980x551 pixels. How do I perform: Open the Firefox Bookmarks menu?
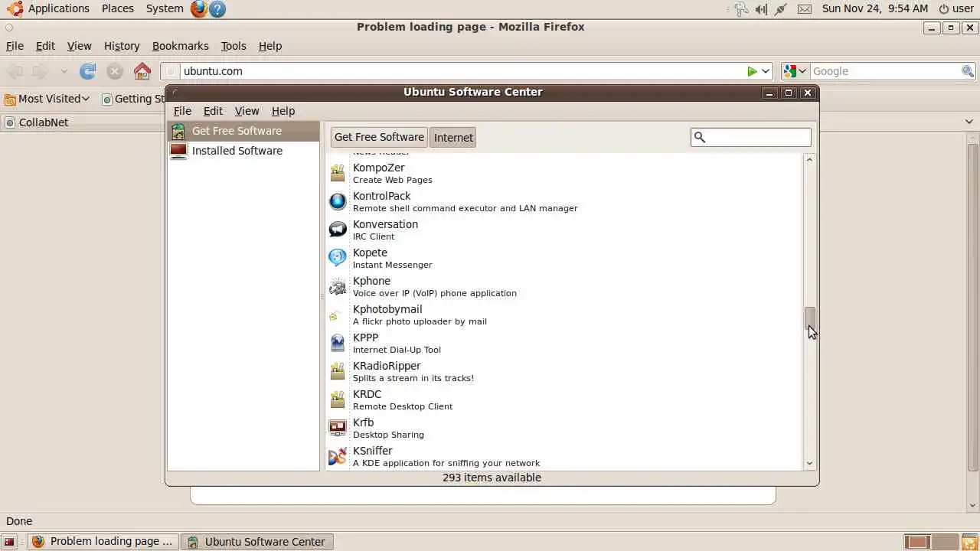coord(180,46)
